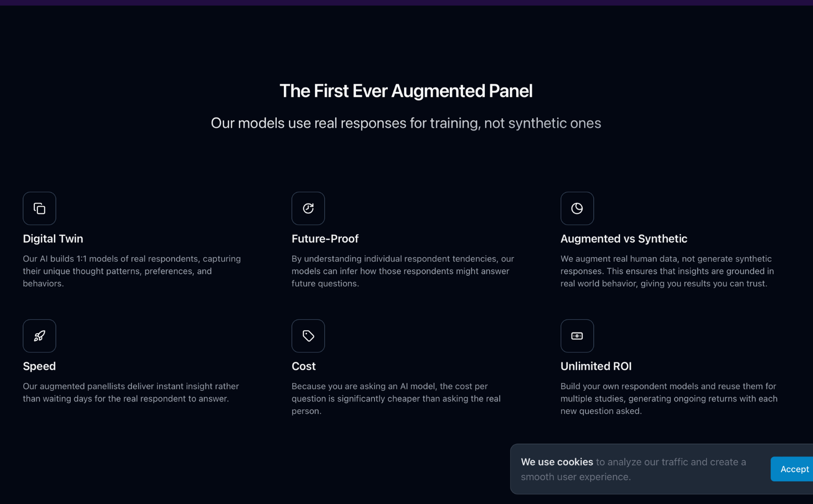
Task: Click the 'We use cookies' banner text
Action: click(633, 469)
